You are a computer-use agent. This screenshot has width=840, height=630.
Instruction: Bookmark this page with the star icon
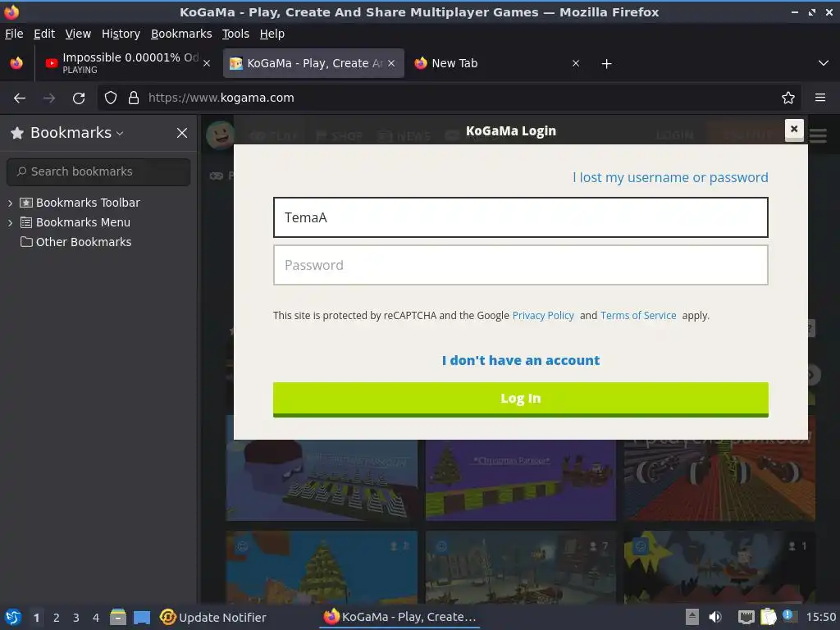788,98
